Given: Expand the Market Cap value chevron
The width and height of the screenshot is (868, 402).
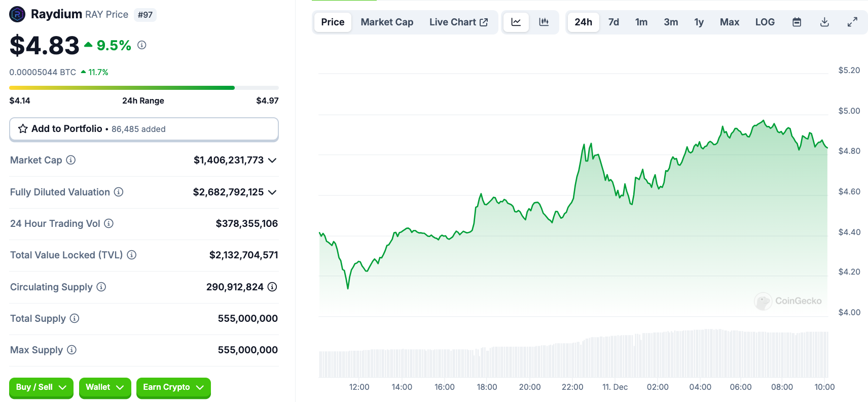Looking at the screenshot, I should [x=272, y=160].
